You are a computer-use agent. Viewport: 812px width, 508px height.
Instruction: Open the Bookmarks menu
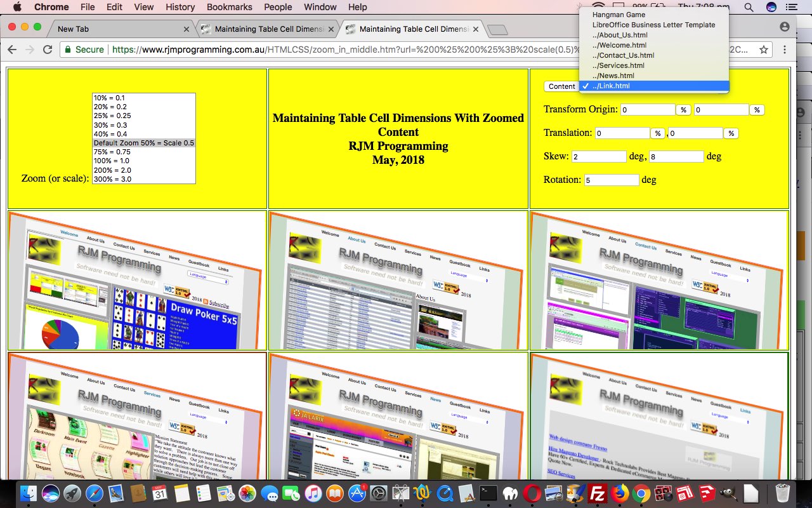pos(229,7)
